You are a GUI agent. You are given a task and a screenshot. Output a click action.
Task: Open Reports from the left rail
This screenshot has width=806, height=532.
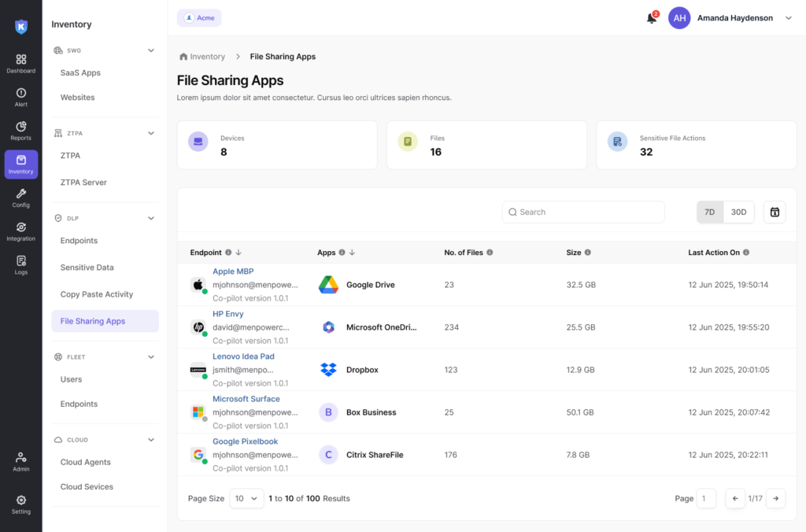(x=21, y=131)
